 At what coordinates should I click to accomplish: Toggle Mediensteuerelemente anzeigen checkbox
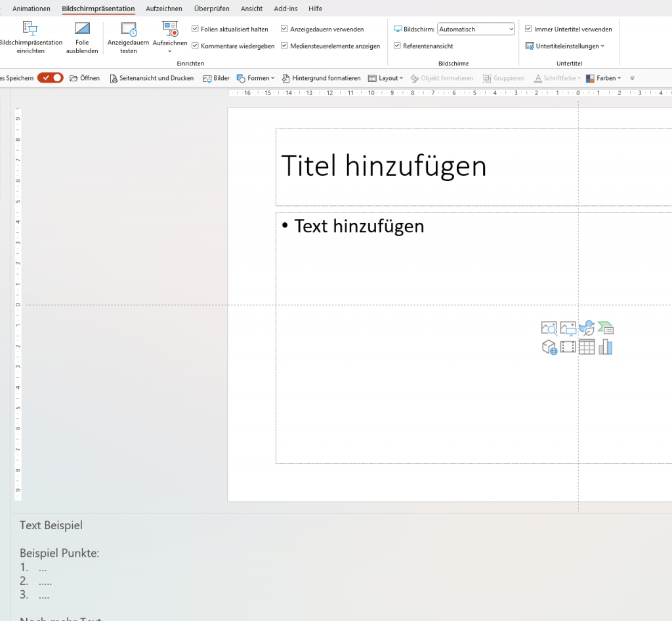(284, 45)
